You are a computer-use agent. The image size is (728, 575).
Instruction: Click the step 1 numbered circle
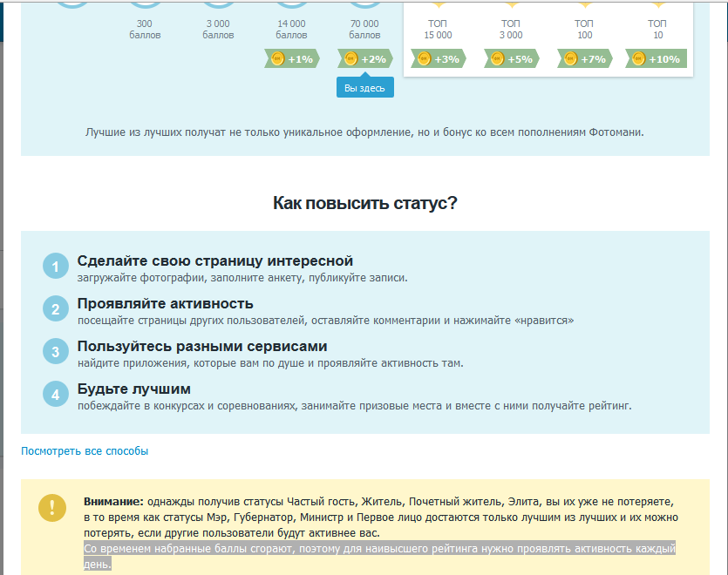(56, 266)
